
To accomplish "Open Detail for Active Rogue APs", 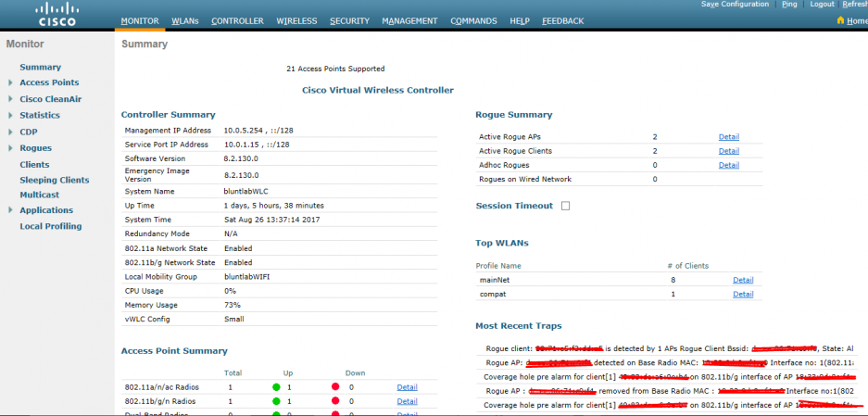I will [729, 137].
